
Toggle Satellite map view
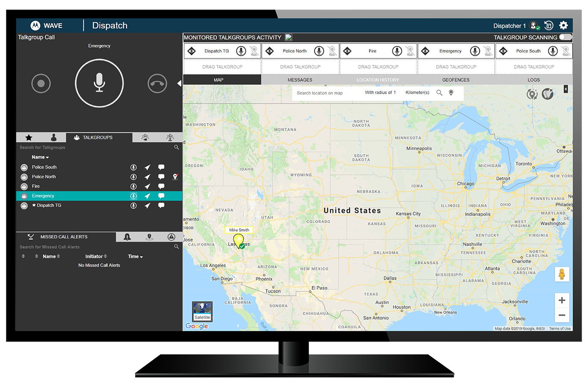point(202,312)
